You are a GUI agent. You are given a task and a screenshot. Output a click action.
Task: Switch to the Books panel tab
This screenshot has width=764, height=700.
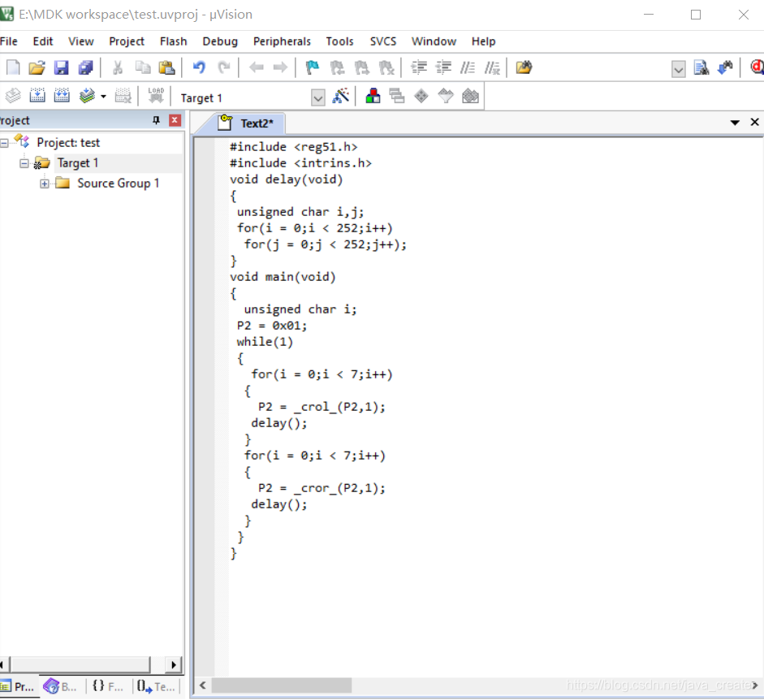pyautogui.click(x=60, y=686)
